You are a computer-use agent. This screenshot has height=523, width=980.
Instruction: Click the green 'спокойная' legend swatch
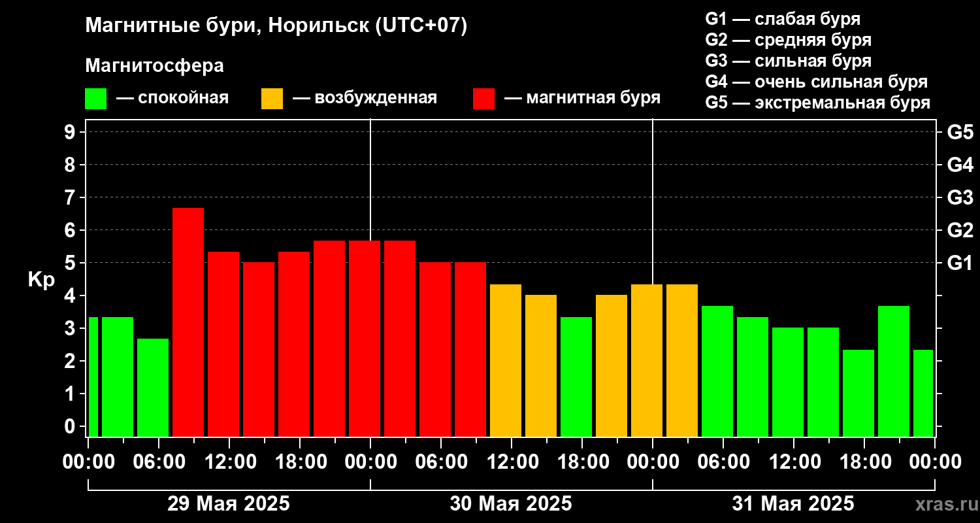(95, 99)
